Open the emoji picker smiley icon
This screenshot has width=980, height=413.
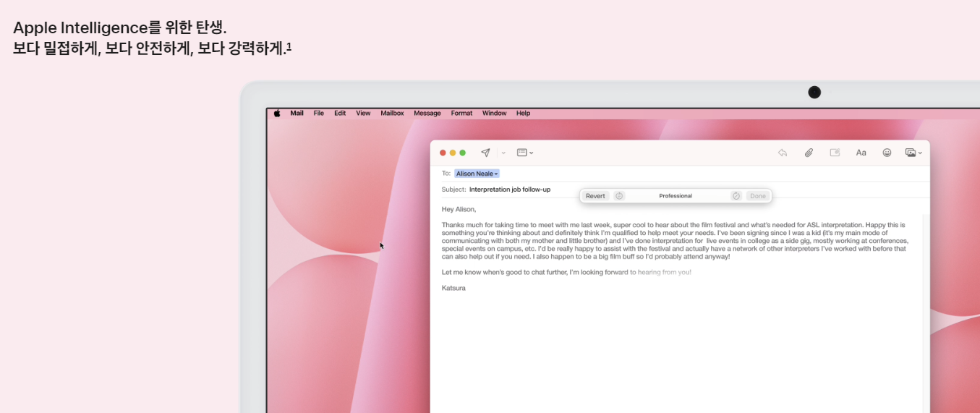(887, 153)
